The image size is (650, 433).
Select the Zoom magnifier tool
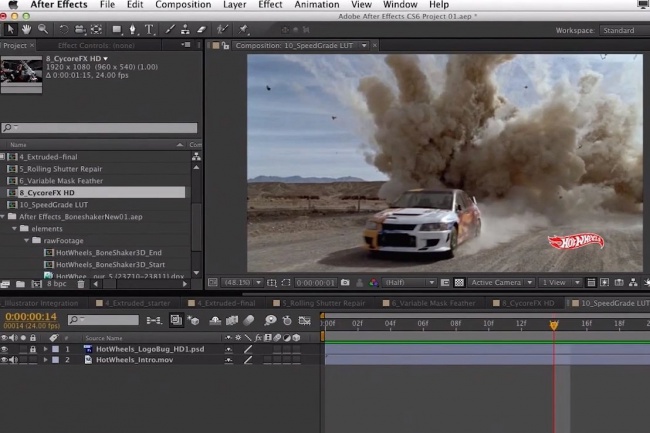point(43,29)
